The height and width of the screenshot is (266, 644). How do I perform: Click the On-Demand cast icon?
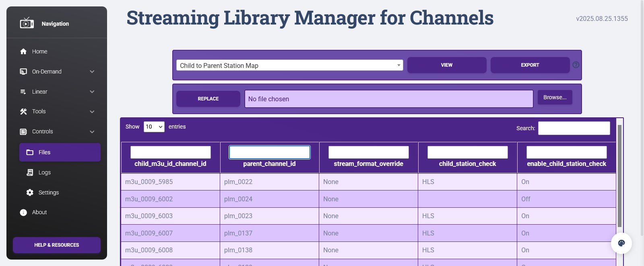coord(23,72)
